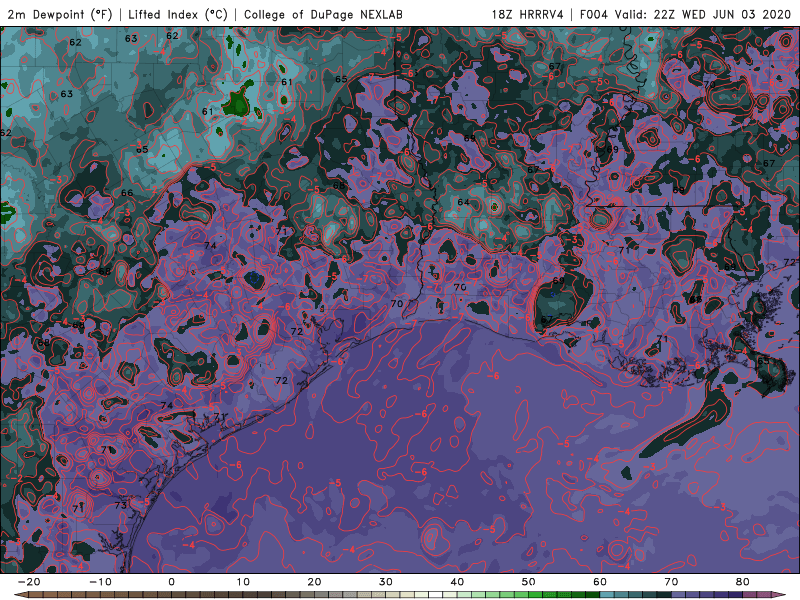The image size is (800, 600).
Task: Click the "2m Dewpoint (°F)" title text
Action: coord(60,14)
